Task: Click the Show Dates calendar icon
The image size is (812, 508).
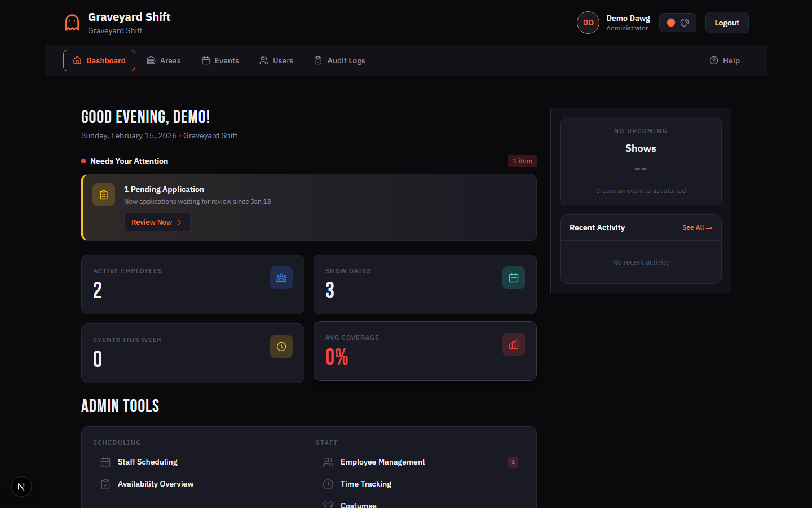Action: pyautogui.click(x=514, y=278)
